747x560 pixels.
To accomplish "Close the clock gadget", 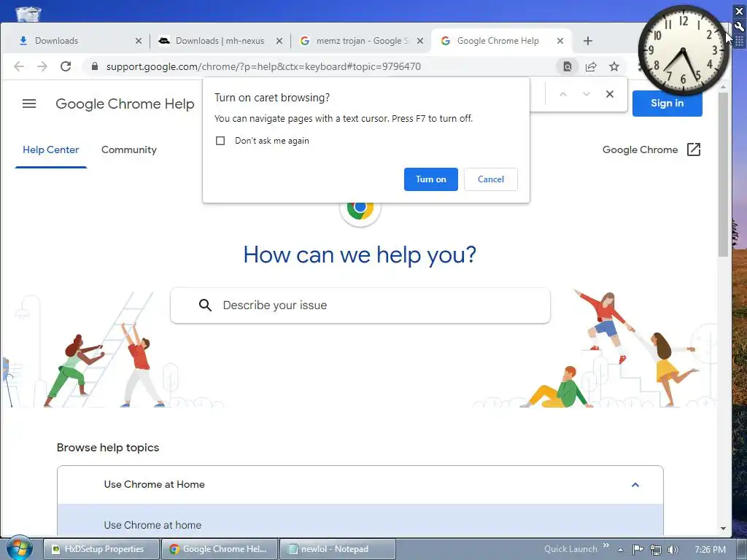I will pos(740,11).
